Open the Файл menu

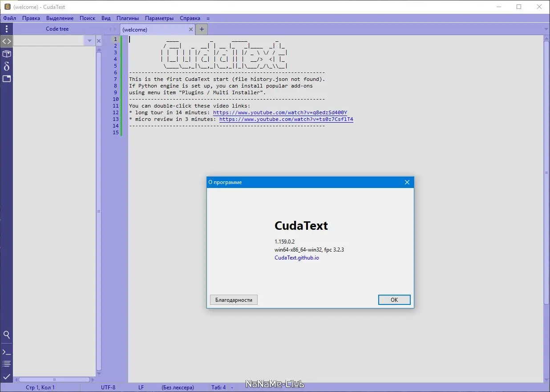pos(9,18)
